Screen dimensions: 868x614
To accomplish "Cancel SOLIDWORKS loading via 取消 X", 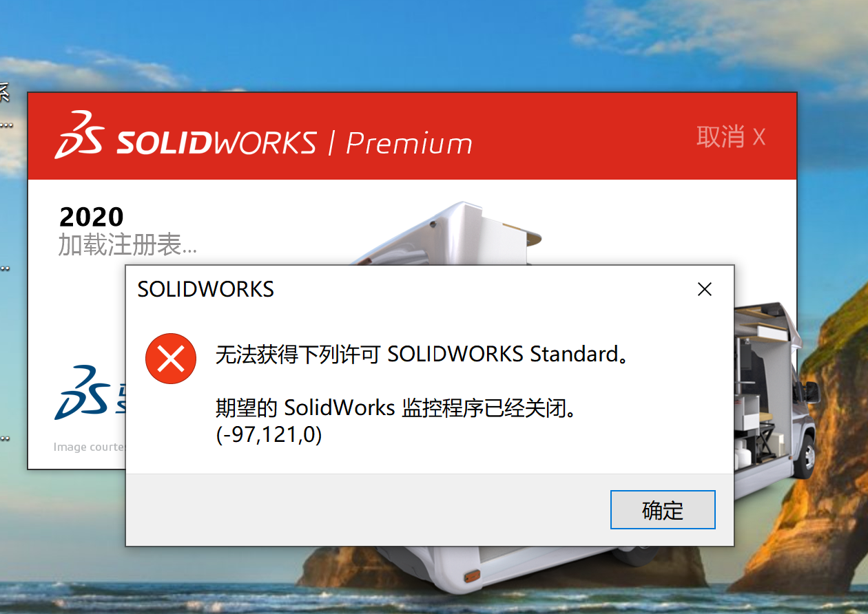I will tap(731, 137).
